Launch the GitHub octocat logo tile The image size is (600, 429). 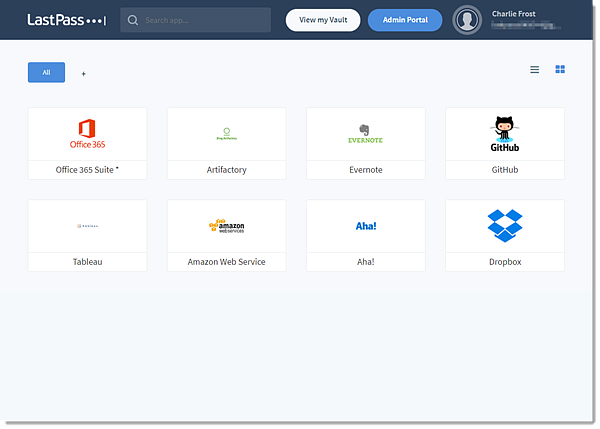click(x=505, y=134)
